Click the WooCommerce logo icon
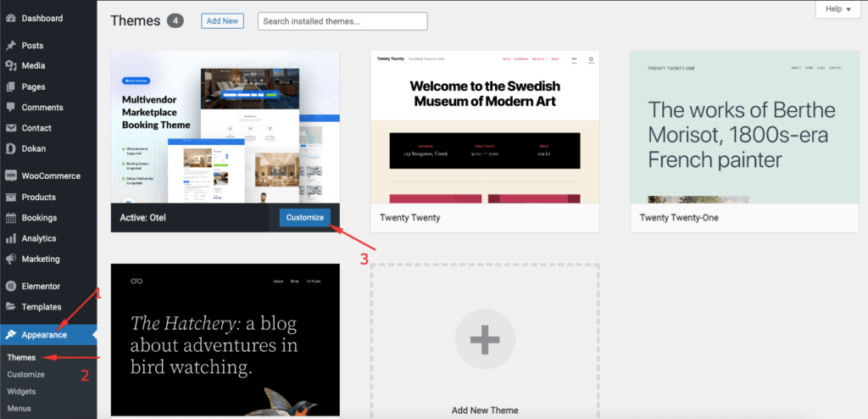Viewport: 868px width, 419px height. pos(10,176)
